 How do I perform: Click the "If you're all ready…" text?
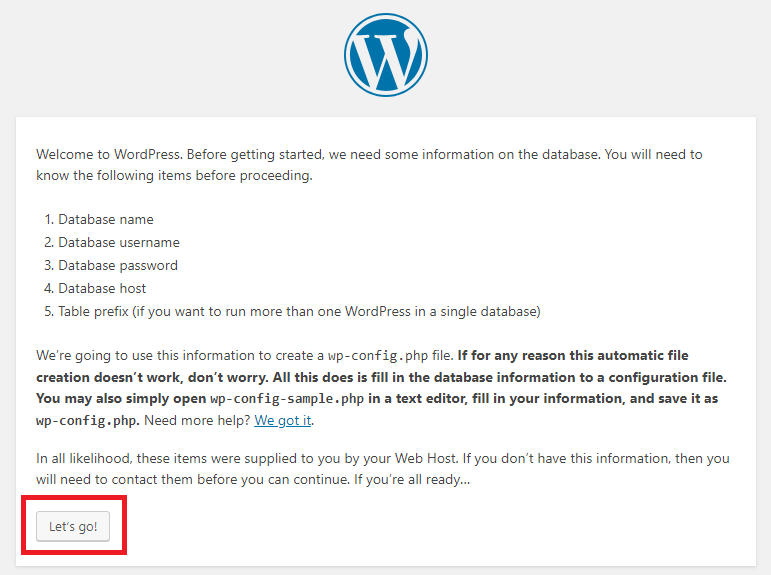412,480
